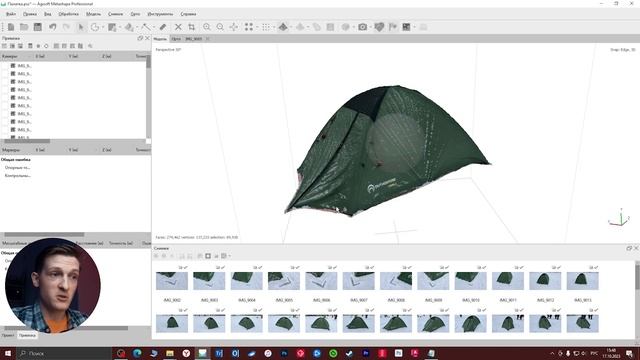640x360 pixels.
Task: Toggle the image thumbnails overlay icon
Action: (406, 27)
